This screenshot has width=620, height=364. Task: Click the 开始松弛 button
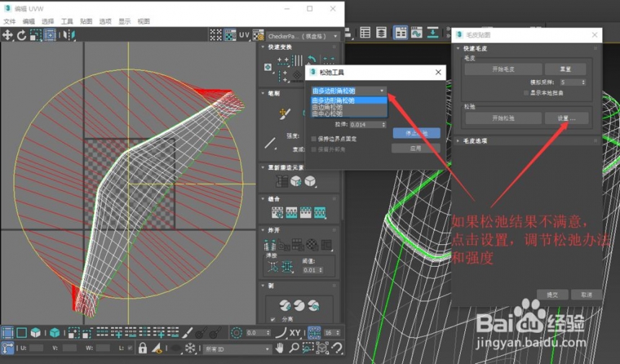coord(503,118)
